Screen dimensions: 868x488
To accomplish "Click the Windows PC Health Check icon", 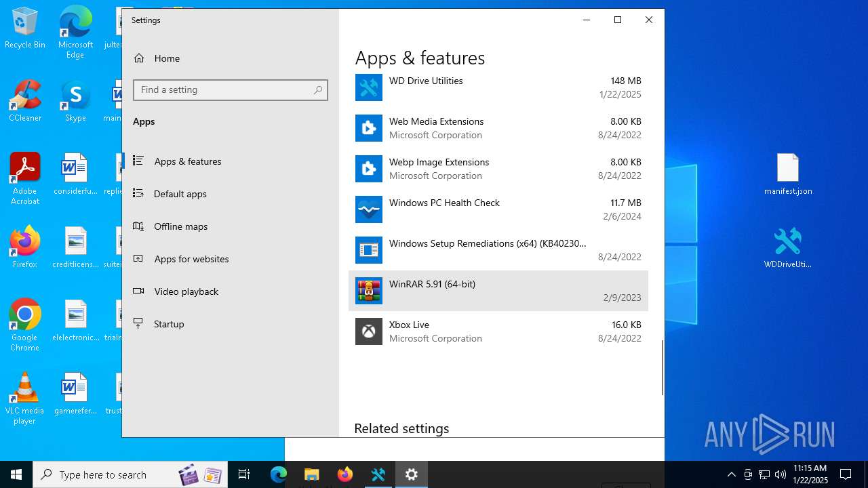I will pos(369,209).
